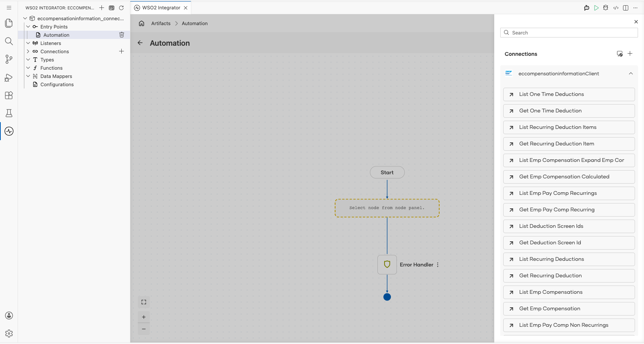
Task: Open the Testing flask icon
Action: [9, 113]
